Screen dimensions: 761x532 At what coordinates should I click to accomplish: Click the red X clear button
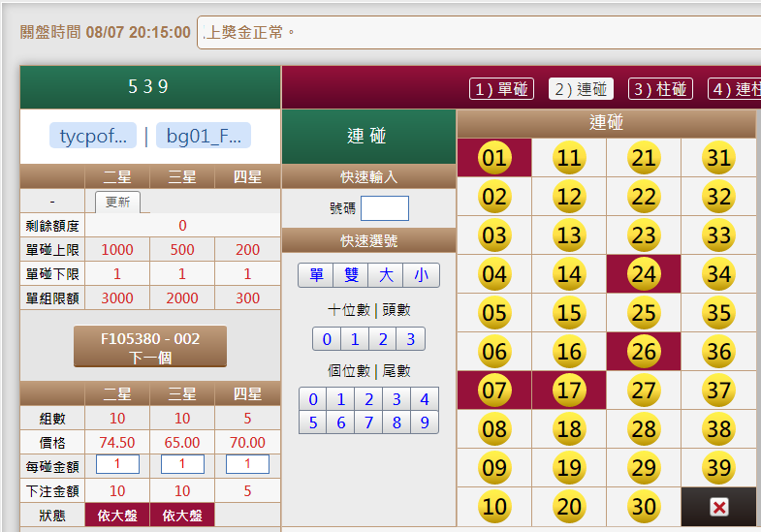point(718,507)
